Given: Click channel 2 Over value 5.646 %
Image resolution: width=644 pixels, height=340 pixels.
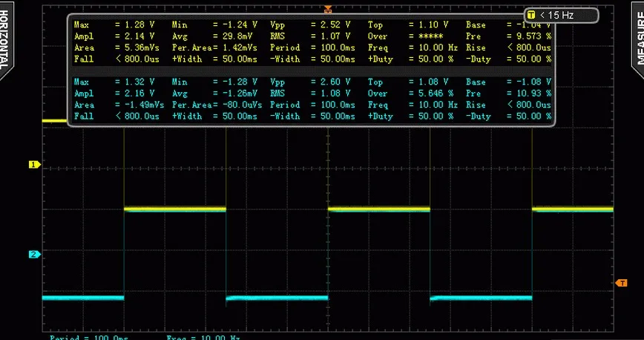Looking at the screenshot, I should [436, 94].
